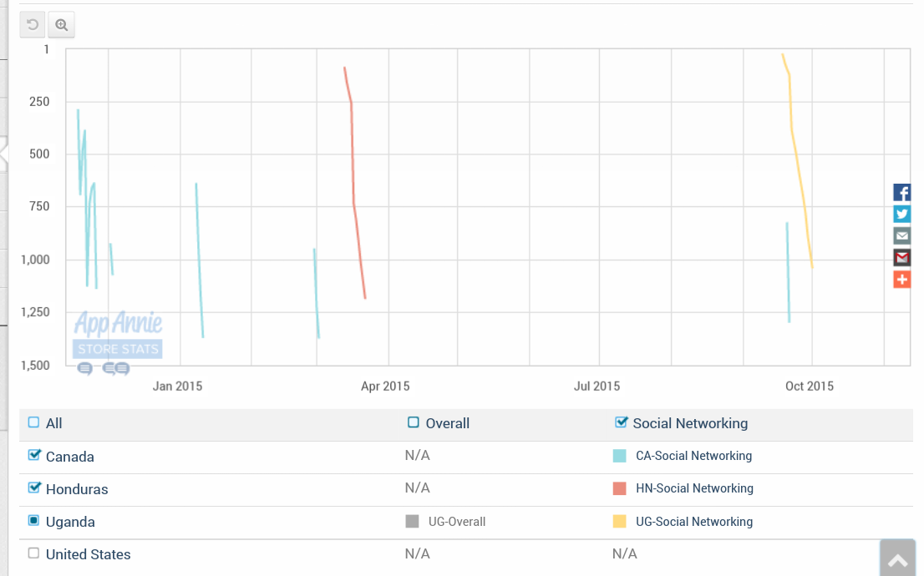This screenshot has width=924, height=576.
Task: Check the All countries checkbox
Action: pos(34,422)
